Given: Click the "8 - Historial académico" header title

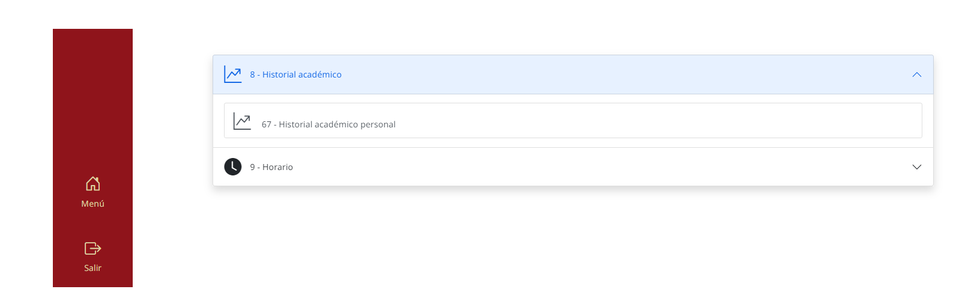Looking at the screenshot, I should (295, 74).
